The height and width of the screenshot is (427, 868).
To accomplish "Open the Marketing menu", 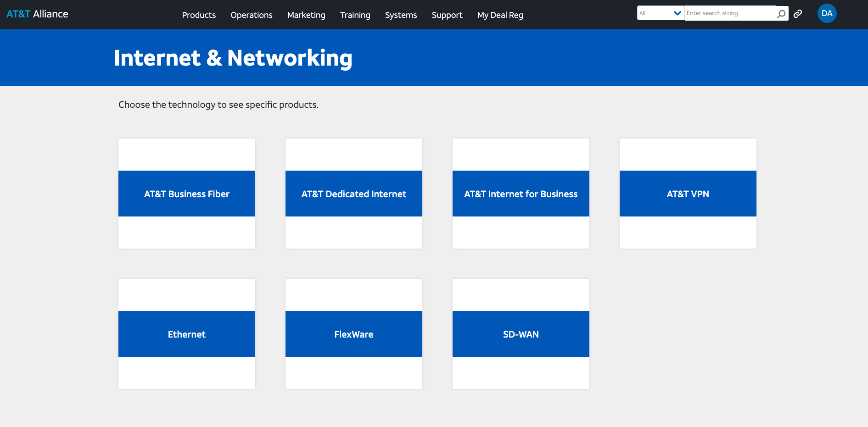I will tap(306, 15).
